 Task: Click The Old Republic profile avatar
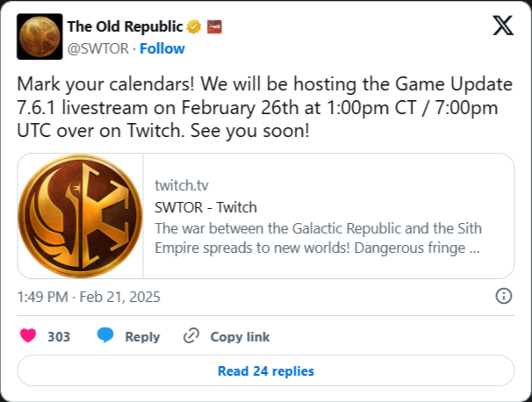click(x=40, y=37)
